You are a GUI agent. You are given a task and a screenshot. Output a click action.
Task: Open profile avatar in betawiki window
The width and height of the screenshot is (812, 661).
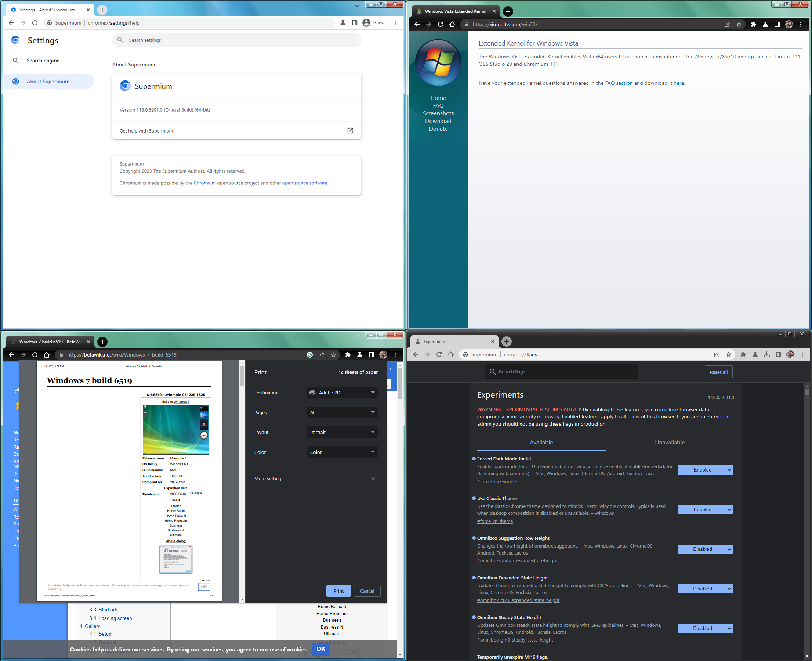click(x=383, y=355)
